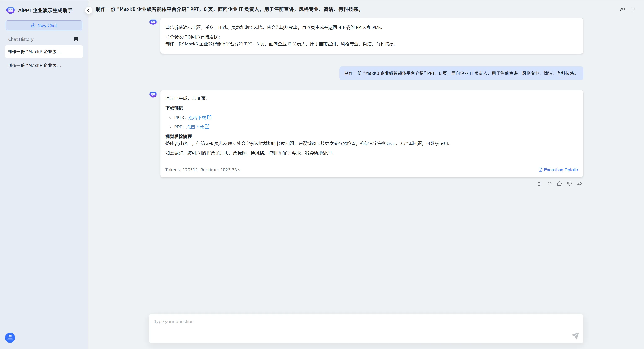Viewport: 644px width, 349px height.
Task: Collapse the sidebar with the chevron arrow
Action: [x=88, y=10]
